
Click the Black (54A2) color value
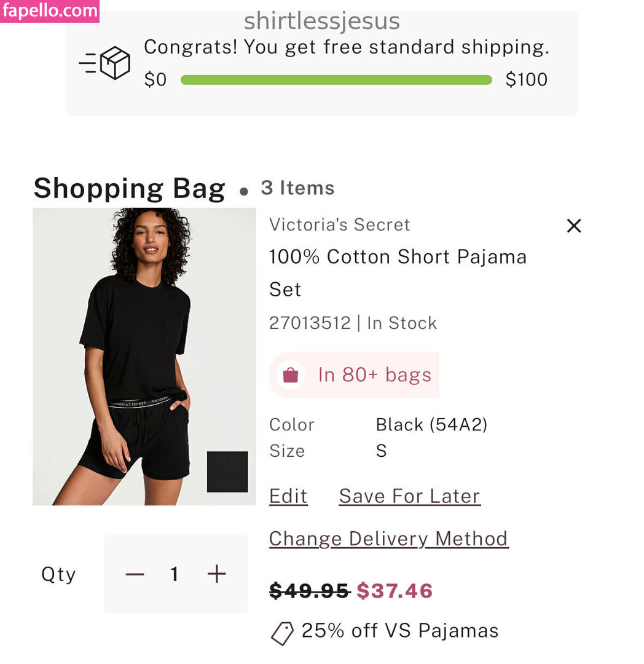(431, 425)
